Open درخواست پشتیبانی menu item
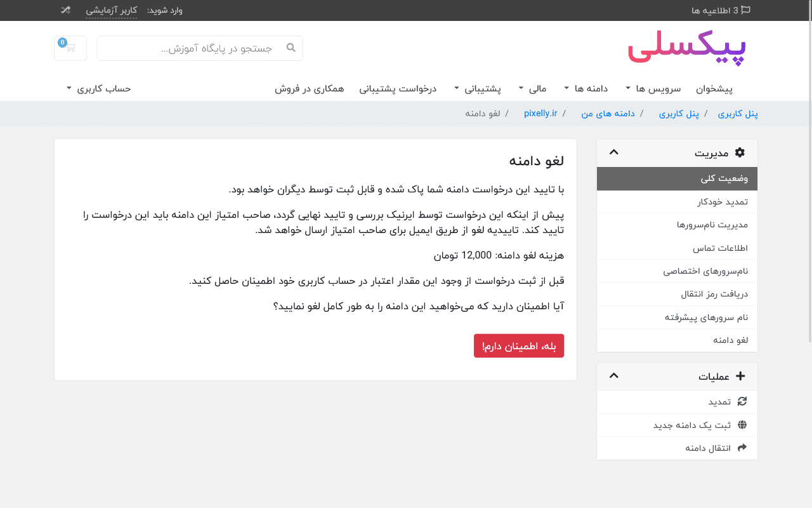812x508 pixels. click(x=398, y=88)
